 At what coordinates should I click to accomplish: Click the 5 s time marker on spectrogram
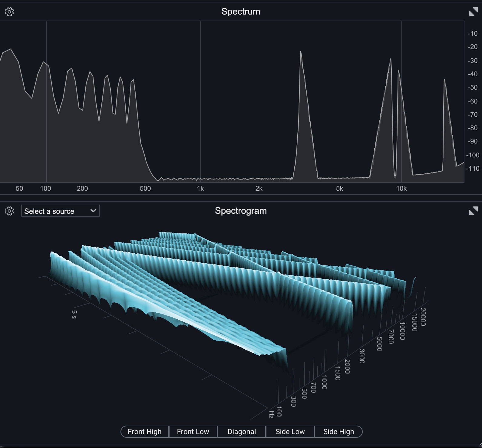[x=74, y=314]
